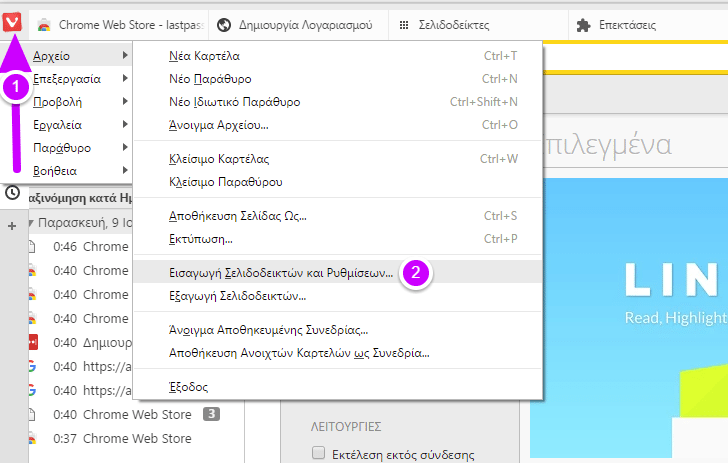Image resolution: width=728 pixels, height=463 pixels.
Task: Click the red favicon of Δημιουργ history entry
Action: (33, 342)
